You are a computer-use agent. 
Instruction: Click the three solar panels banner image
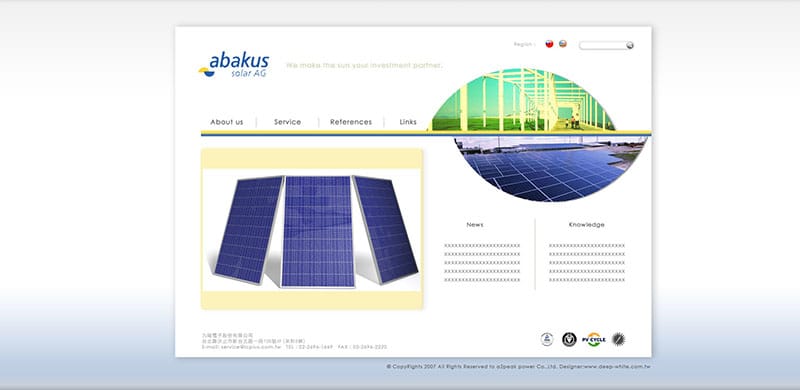pos(312,230)
